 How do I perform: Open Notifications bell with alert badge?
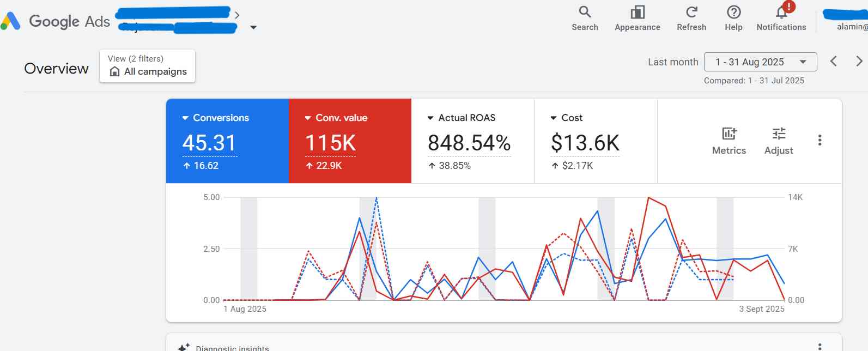point(781,12)
